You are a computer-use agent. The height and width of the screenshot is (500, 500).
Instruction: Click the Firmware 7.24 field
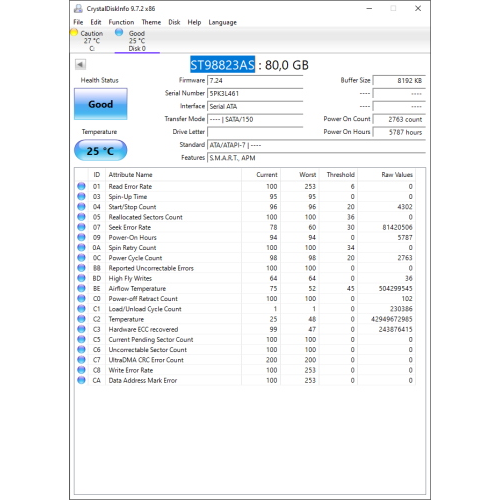(255, 80)
